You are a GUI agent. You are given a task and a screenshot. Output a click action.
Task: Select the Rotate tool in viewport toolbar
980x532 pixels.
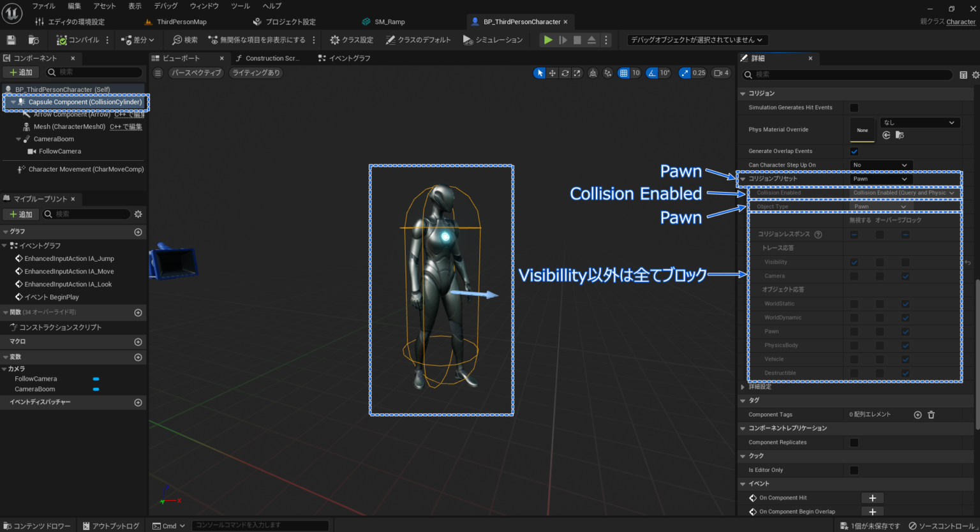565,73
